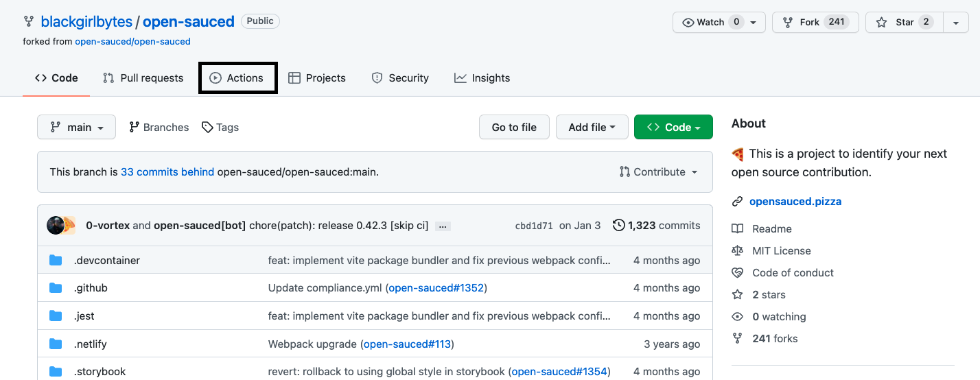Image resolution: width=980 pixels, height=380 pixels.
Task: Click the commit history clock icon
Action: (x=618, y=225)
